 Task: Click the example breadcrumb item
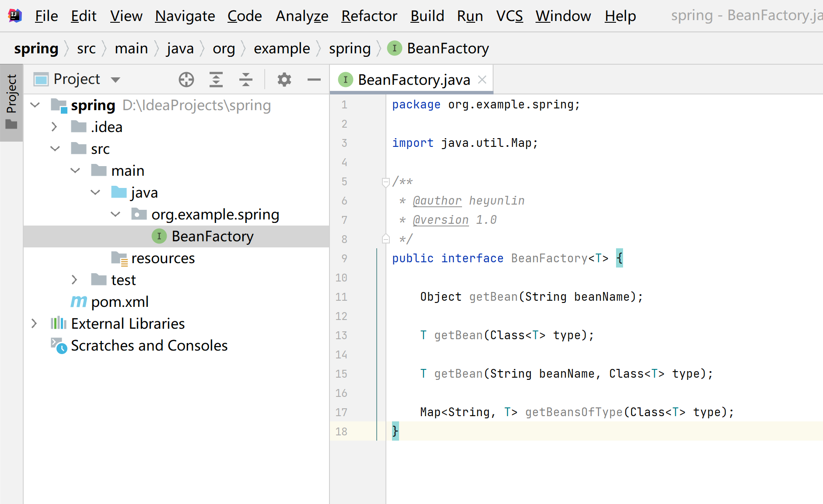[282, 49]
